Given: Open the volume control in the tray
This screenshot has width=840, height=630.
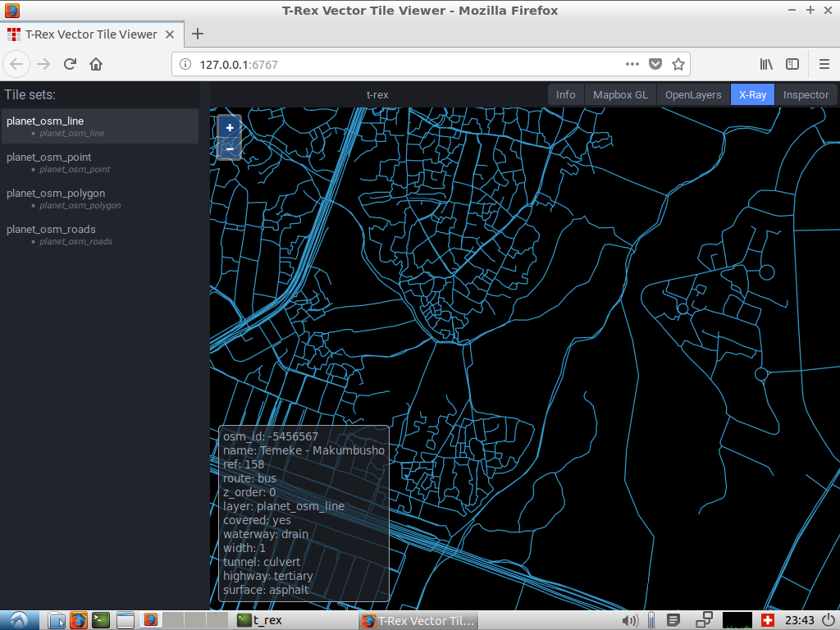Looking at the screenshot, I should pyautogui.click(x=629, y=620).
